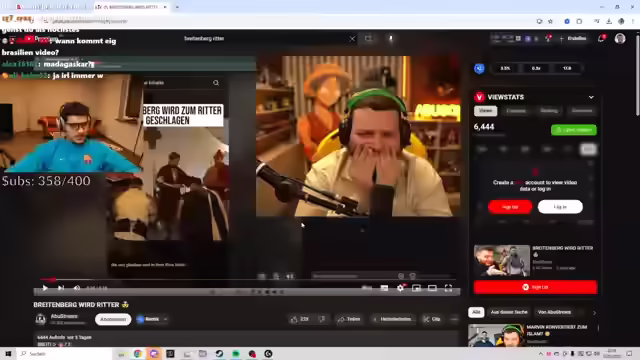Select the highlighted time range chip in ViewStats

[588, 149]
